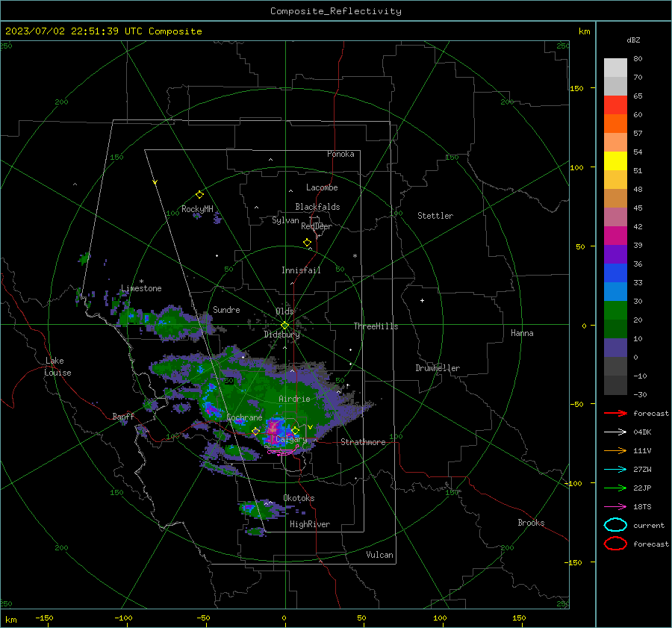The height and width of the screenshot is (628, 672).
Task: Select the 42-39 dBZ magenta color swatch
Action: (615, 236)
